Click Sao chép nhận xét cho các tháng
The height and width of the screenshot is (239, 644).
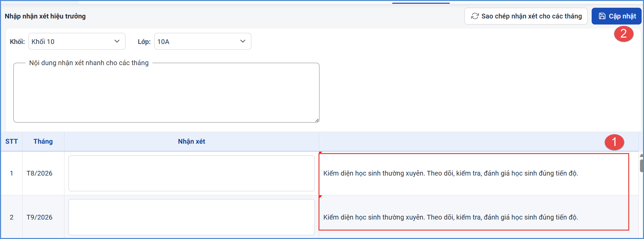click(x=526, y=16)
